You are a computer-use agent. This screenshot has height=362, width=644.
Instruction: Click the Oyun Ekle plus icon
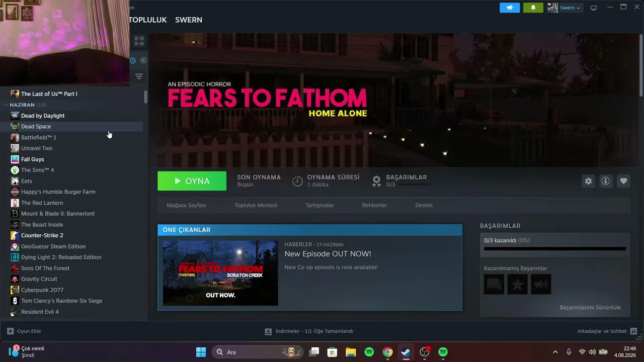point(10,331)
